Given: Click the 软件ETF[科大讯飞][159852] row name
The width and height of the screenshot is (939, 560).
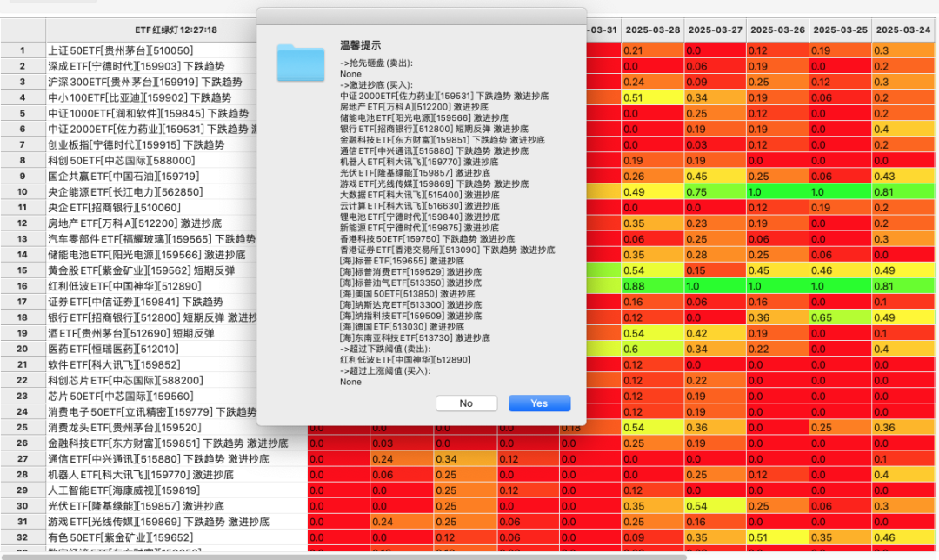Looking at the screenshot, I should click(114, 364).
